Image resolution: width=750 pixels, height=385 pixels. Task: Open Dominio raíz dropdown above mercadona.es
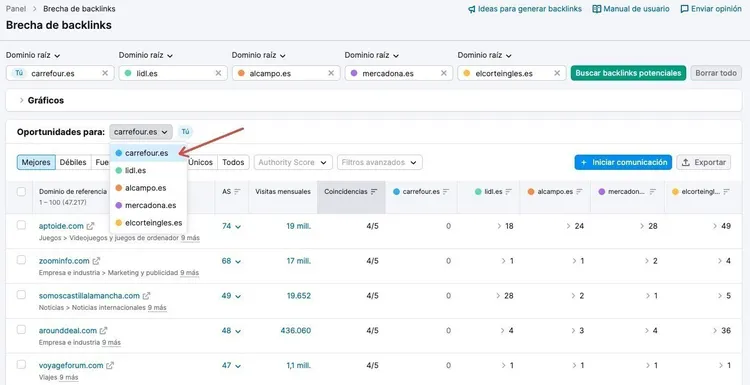tap(372, 55)
